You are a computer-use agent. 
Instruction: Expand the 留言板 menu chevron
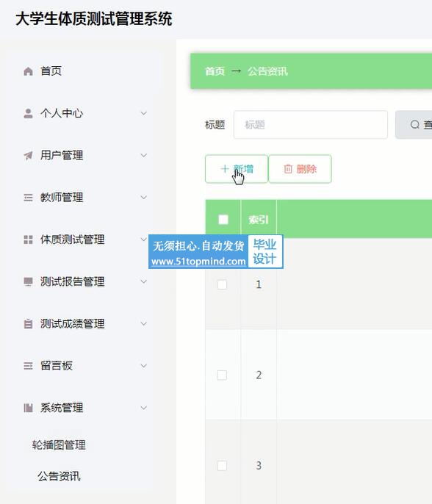[144, 366]
